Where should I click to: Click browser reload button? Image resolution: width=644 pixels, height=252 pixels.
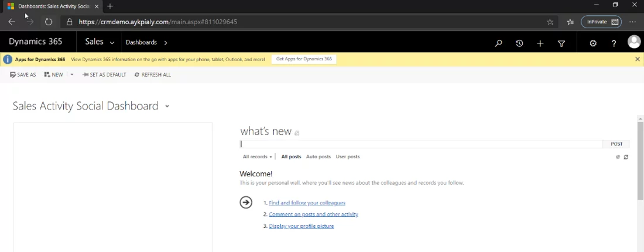point(49,22)
